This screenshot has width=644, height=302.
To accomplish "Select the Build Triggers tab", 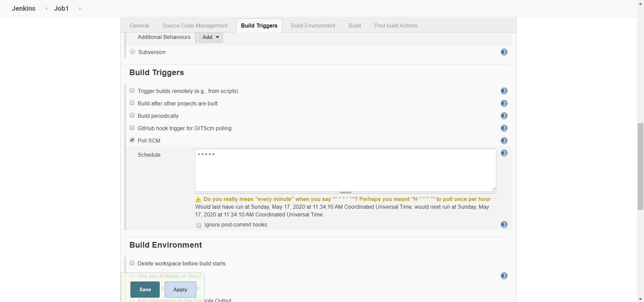I will (259, 26).
